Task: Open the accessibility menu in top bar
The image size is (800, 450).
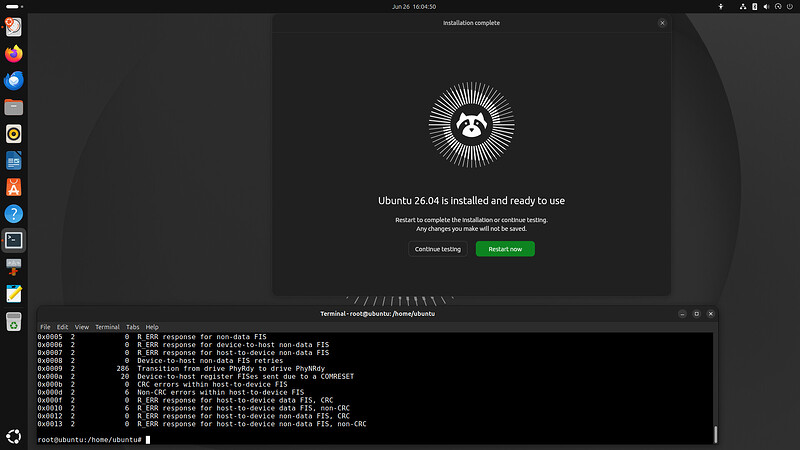Action: tap(720, 7)
